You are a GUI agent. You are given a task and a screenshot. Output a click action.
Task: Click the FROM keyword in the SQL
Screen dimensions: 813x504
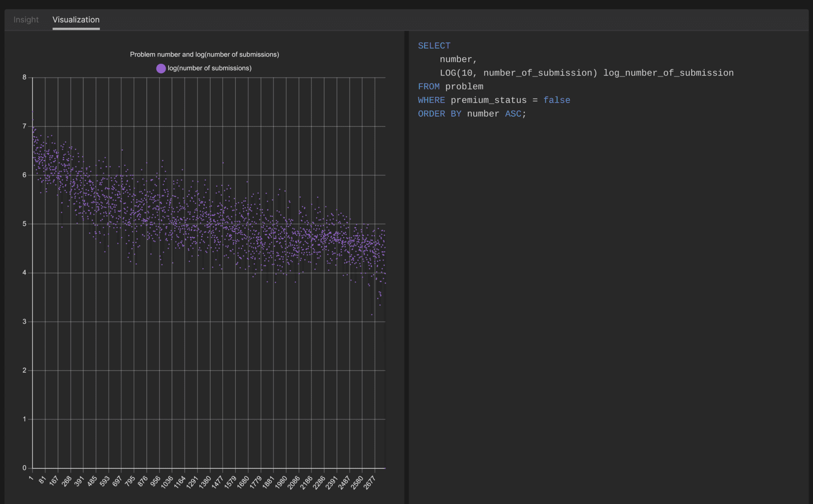[428, 86]
